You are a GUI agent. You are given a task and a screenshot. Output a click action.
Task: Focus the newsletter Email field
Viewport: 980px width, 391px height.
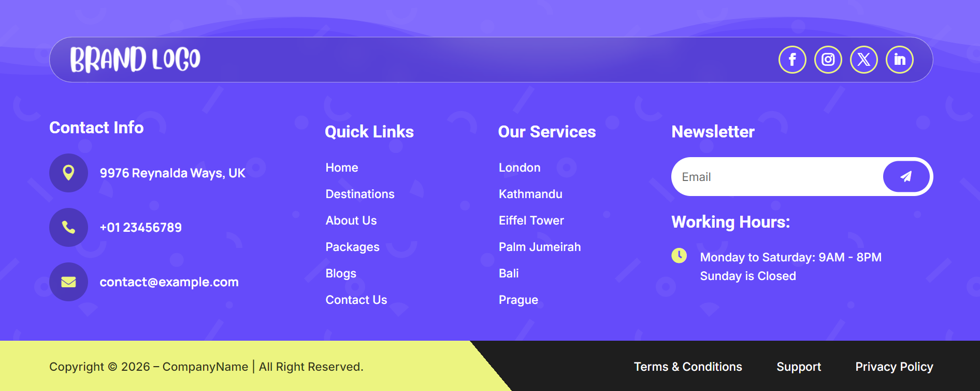(x=777, y=177)
